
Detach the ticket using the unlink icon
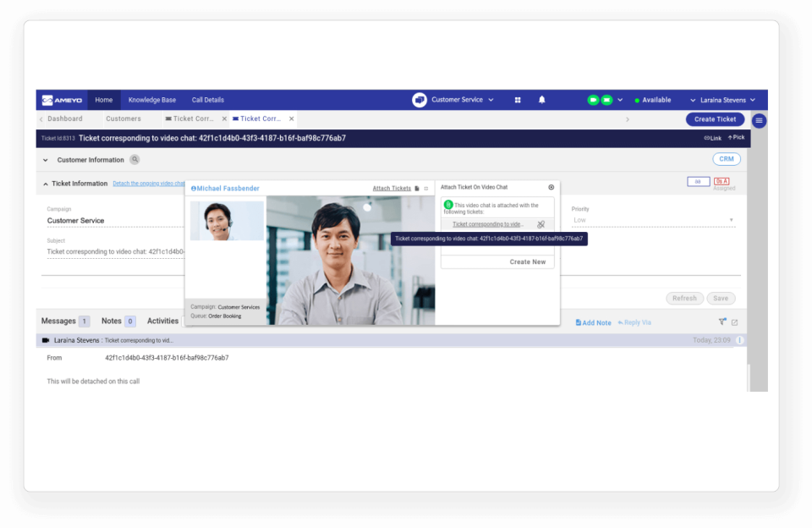[x=540, y=224]
